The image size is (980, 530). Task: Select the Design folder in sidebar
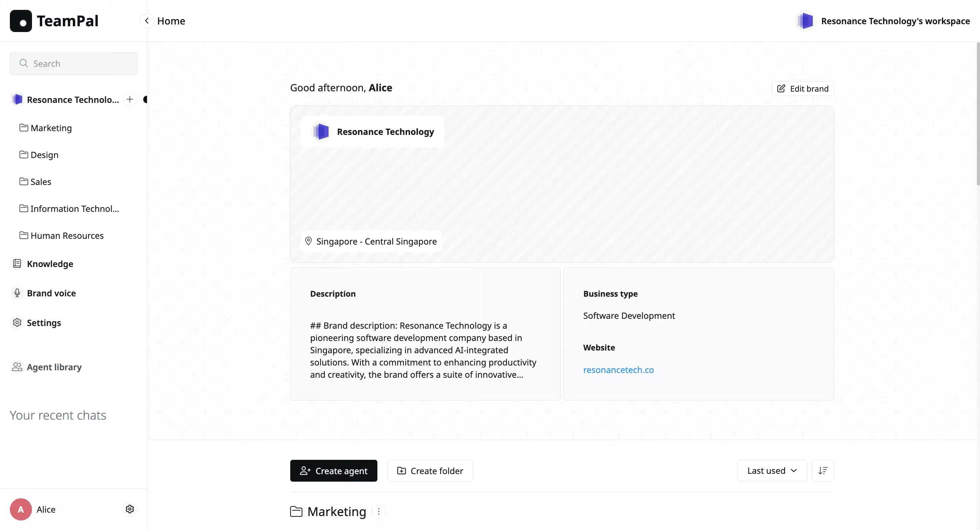[44, 155]
